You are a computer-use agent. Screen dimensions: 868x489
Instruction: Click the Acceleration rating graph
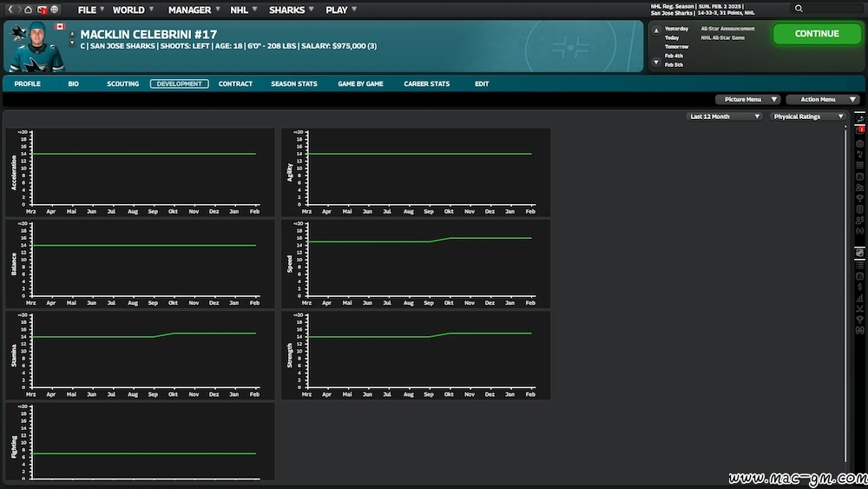[140, 172]
